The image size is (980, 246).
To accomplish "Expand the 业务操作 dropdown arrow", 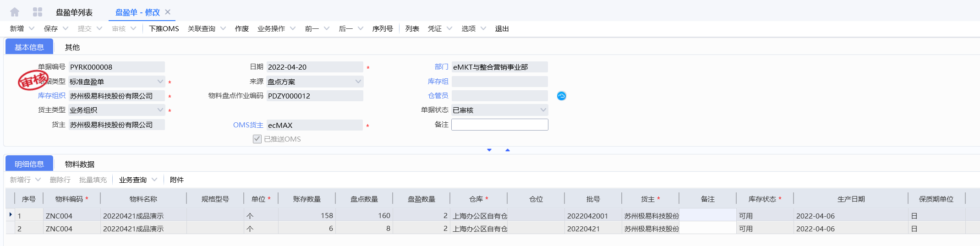I will point(293,28).
